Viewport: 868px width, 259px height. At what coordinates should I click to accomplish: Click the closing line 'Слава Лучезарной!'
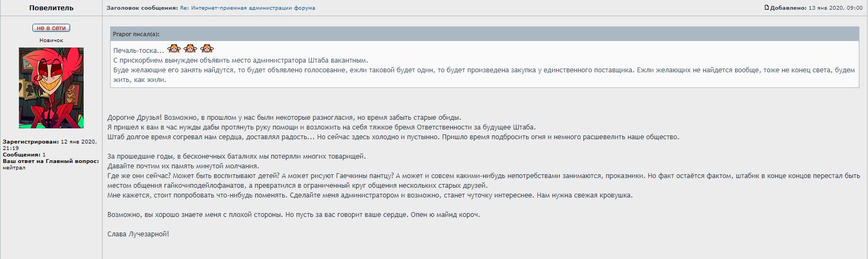pos(138,234)
